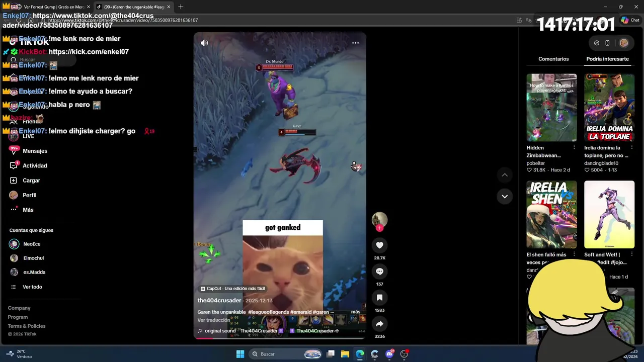The height and width of the screenshot is (362, 644).
Task: Switch to the Podría interesarte tab
Action: click(607, 59)
